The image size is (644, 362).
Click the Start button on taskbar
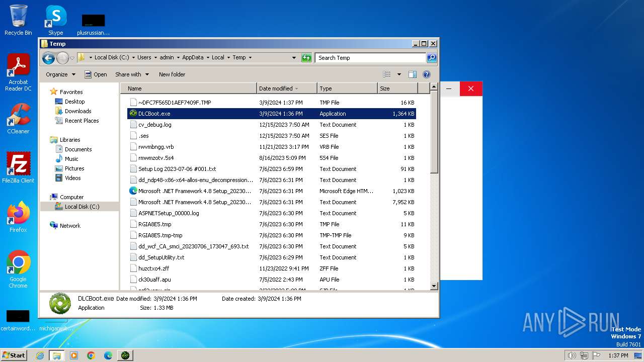click(14, 355)
